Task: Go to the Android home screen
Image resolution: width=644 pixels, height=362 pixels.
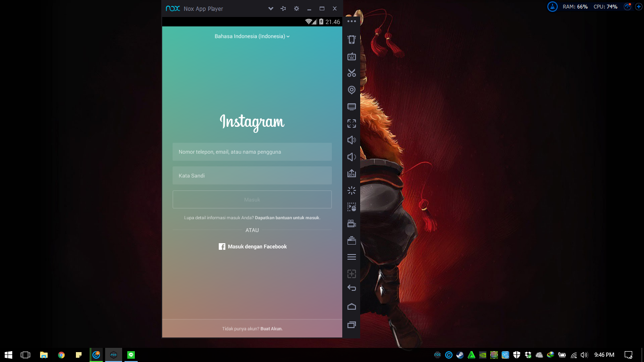Action: (351, 306)
